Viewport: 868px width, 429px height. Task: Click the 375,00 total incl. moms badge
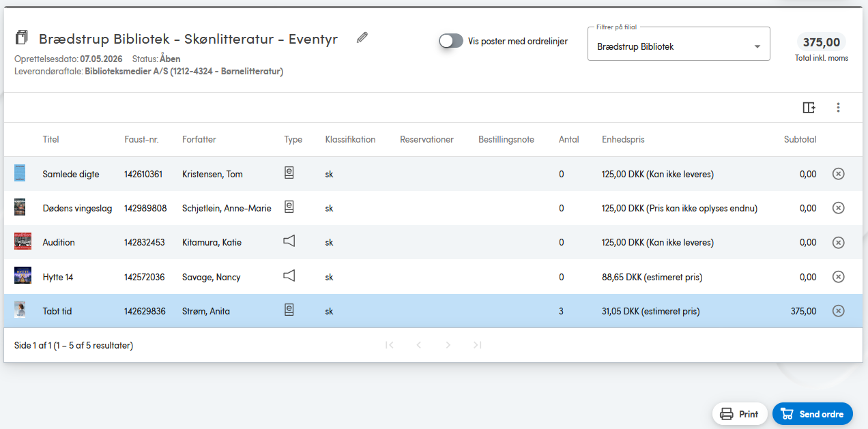[x=822, y=42]
